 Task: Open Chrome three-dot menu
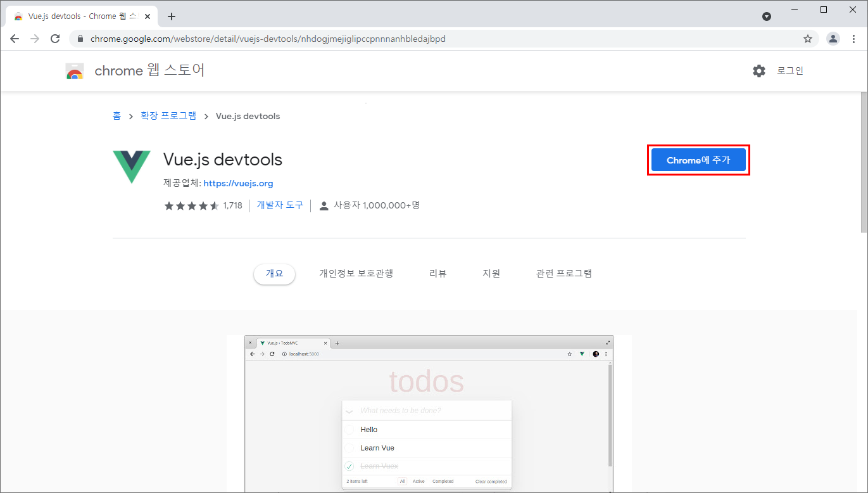point(853,39)
